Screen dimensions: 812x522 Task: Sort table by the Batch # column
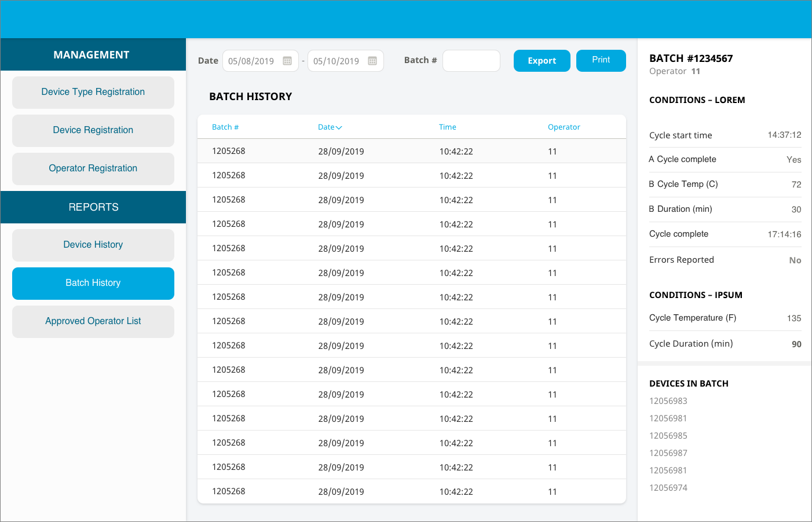225,127
